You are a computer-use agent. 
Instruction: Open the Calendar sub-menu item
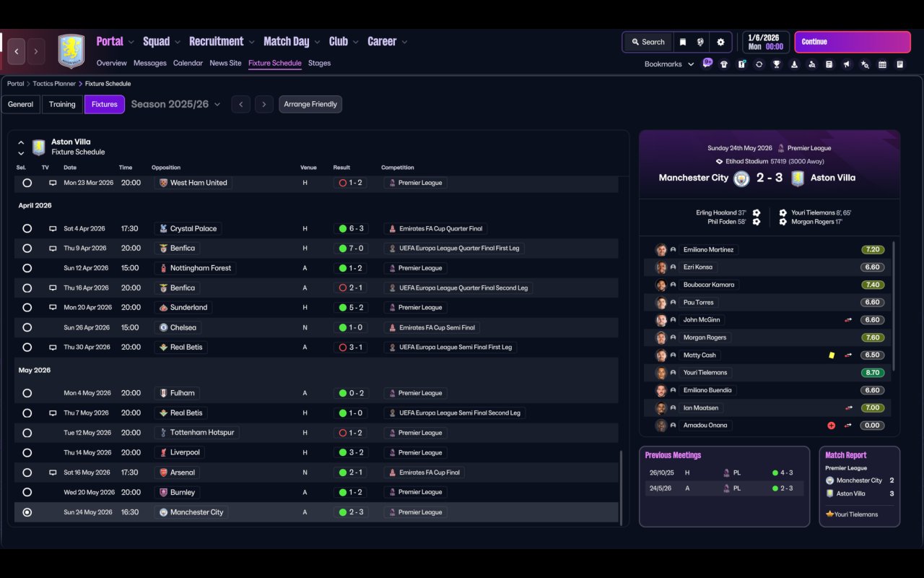pyautogui.click(x=188, y=63)
